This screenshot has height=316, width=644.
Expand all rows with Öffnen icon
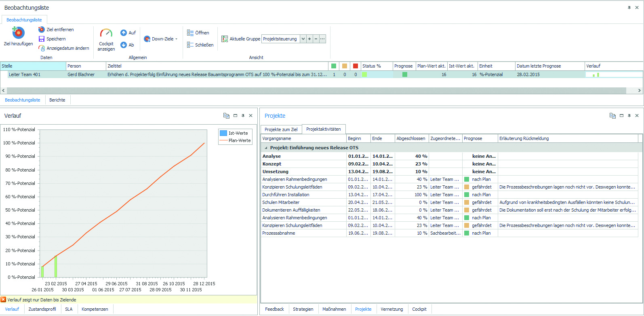tap(190, 33)
